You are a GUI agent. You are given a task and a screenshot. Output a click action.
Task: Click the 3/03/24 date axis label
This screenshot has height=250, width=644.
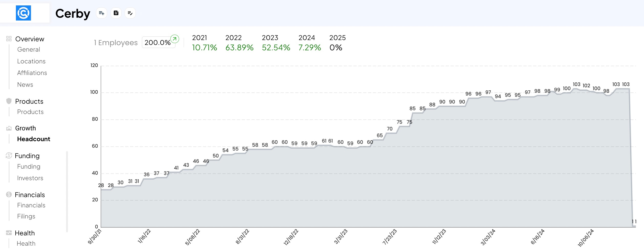[488, 237]
